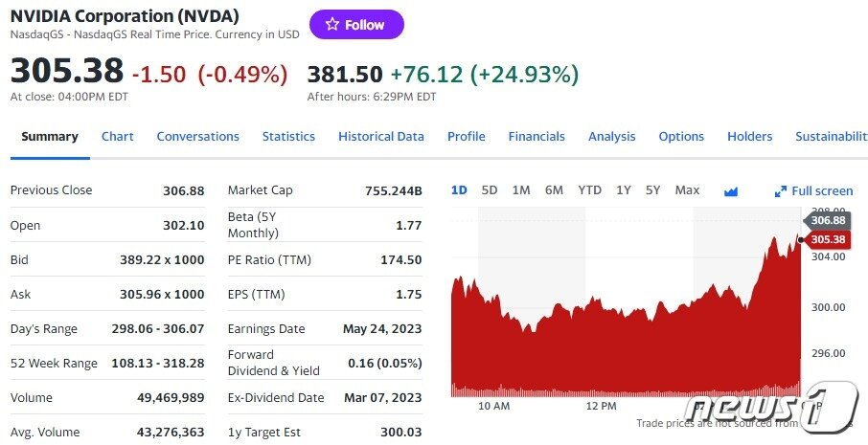Select the 1Y chart range
This screenshot has height=445, width=868.
(624, 190)
